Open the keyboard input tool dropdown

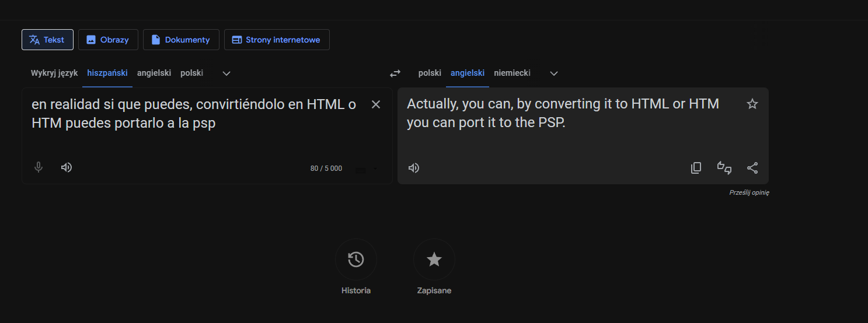[367, 169]
